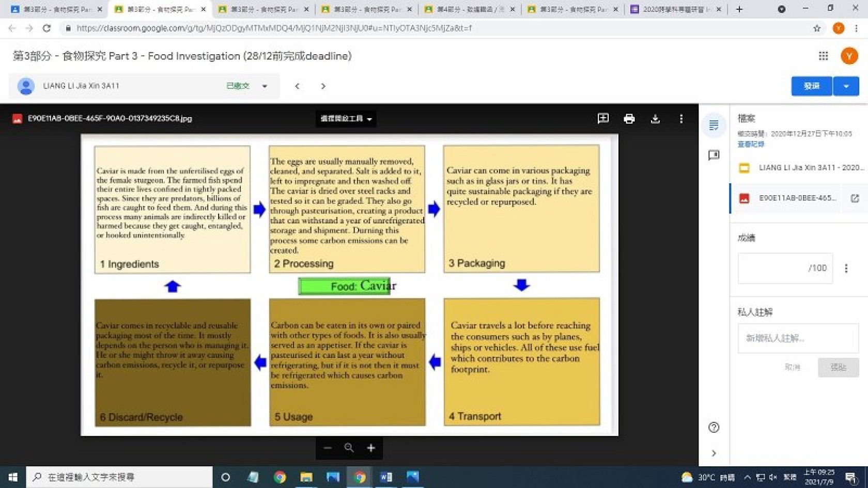This screenshot has height=488, width=868.
Task: Zoom out of the image preview
Action: [x=328, y=448]
